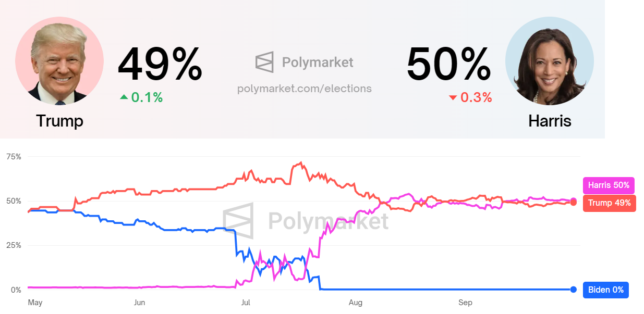Click the Aug label on the time axis

(x=356, y=303)
